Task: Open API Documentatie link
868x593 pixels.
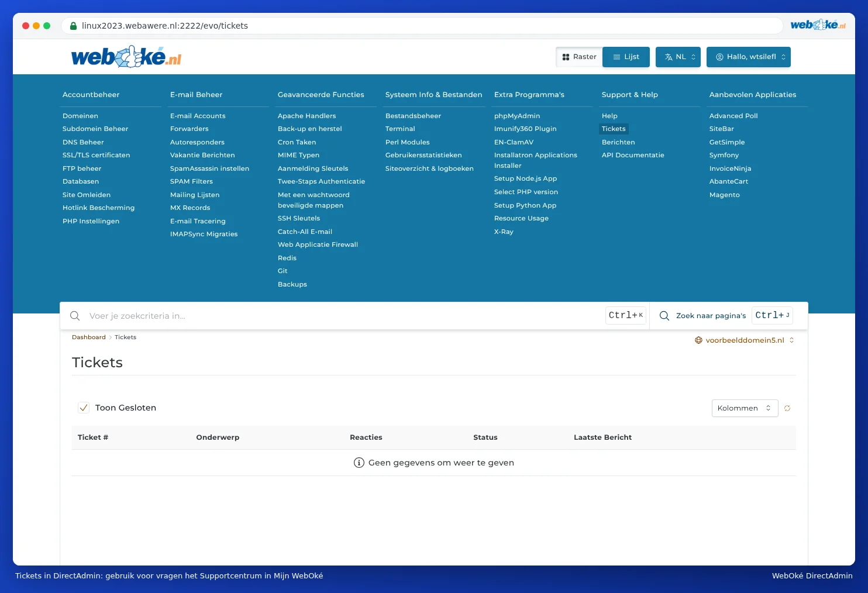Action: [x=633, y=155]
